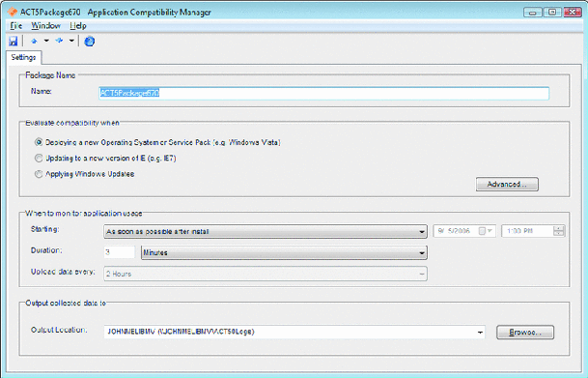
Task: Click Browse for output location
Action: 525,333
